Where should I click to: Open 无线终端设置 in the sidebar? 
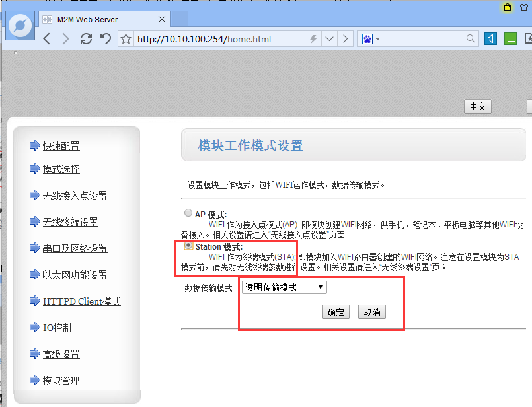tap(70, 222)
